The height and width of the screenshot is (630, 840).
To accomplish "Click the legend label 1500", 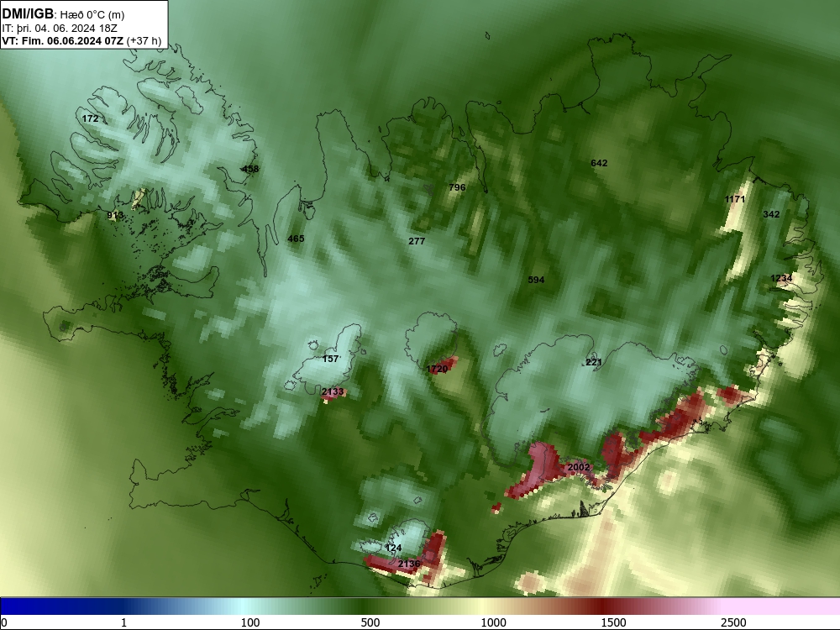I will click(x=613, y=622).
